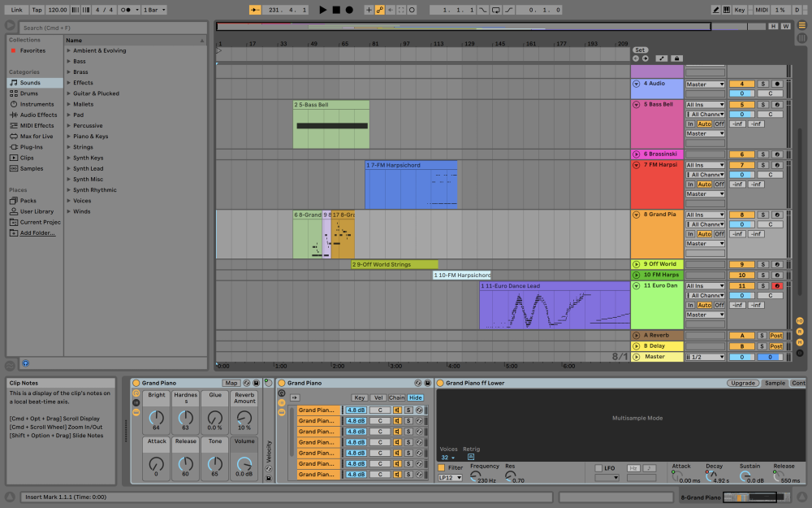Expand the Piano & Keys folder
812x508 pixels.
(x=69, y=137)
